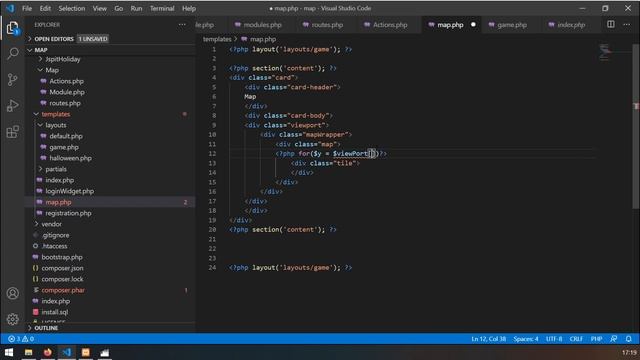Change language mode via PHP item

click(596, 339)
